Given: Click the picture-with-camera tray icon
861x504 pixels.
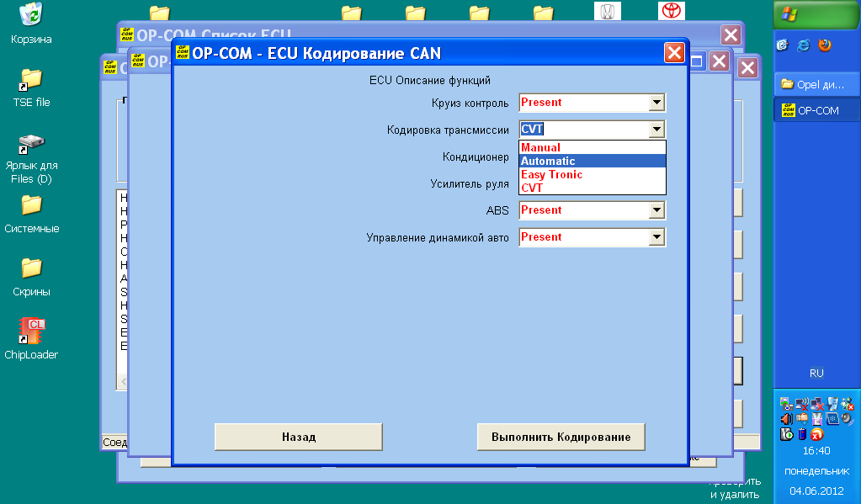Looking at the screenshot, I should pyautogui.click(x=786, y=404).
